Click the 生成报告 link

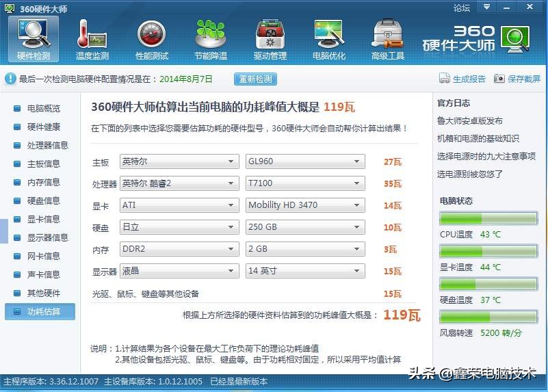coord(469,79)
